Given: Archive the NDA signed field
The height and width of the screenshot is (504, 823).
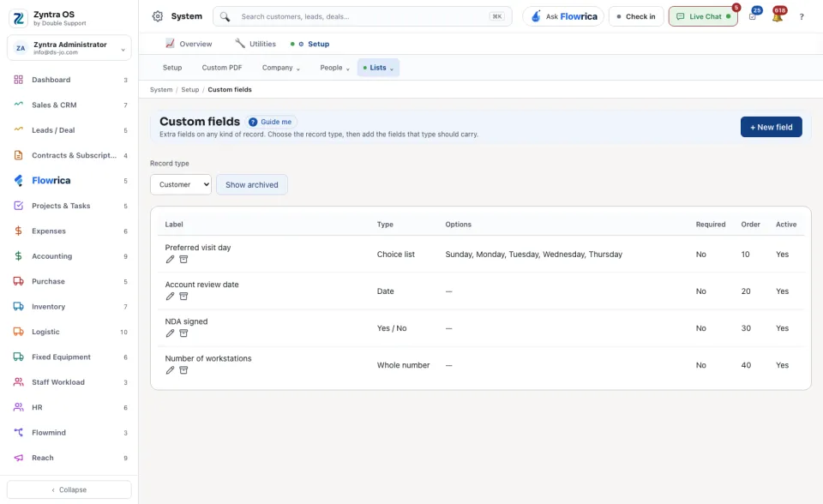Looking at the screenshot, I should [183, 333].
